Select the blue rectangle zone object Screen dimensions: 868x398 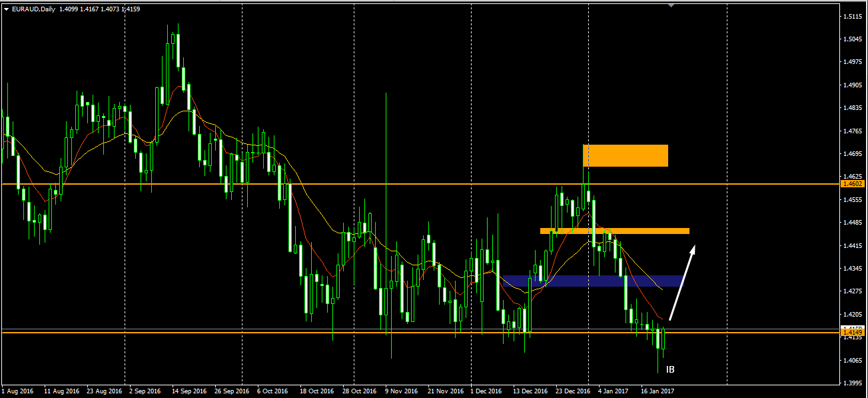point(593,281)
